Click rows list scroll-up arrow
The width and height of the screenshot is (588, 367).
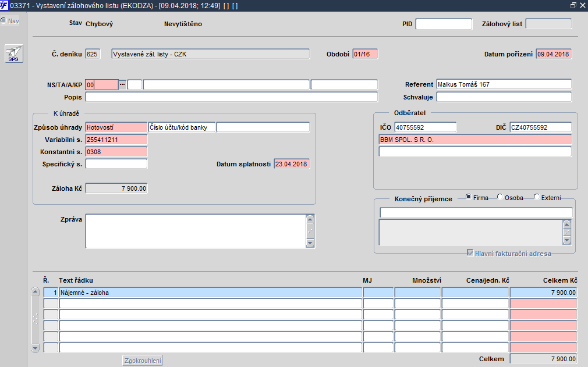click(36, 291)
